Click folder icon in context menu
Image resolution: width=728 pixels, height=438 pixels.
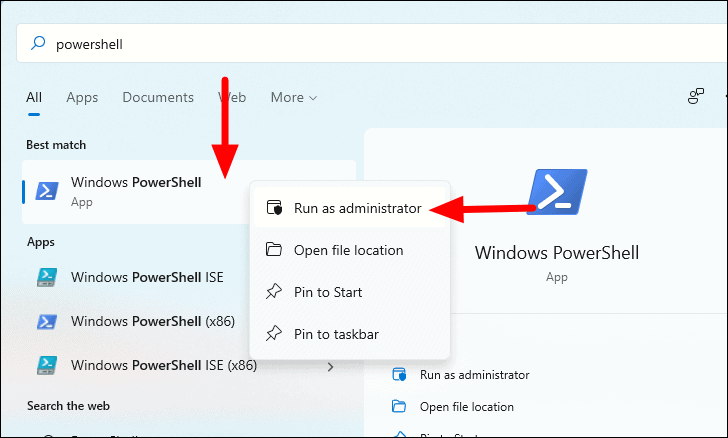coord(274,249)
